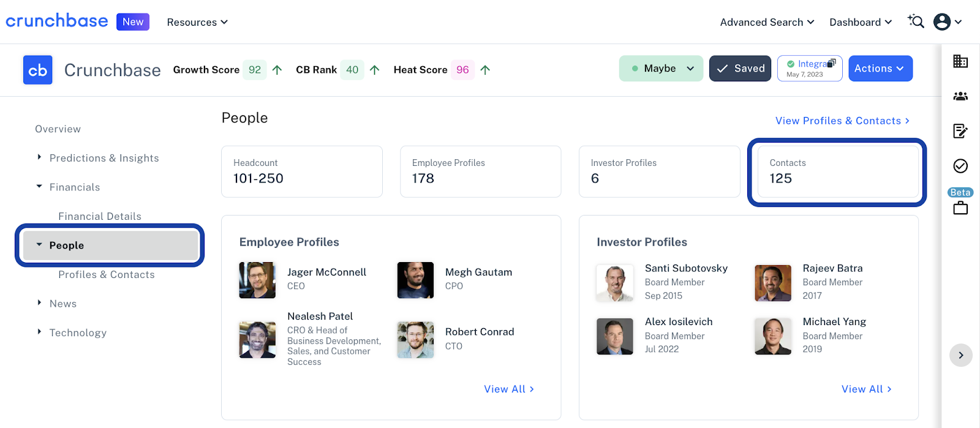
Task: Click the New badge beside logo
Action: click(x=133, y=21)
